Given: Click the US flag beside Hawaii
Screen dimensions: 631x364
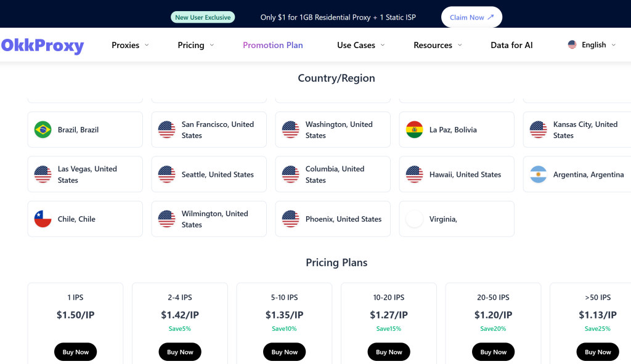Looking at the screenshot, I should point(414,174).
